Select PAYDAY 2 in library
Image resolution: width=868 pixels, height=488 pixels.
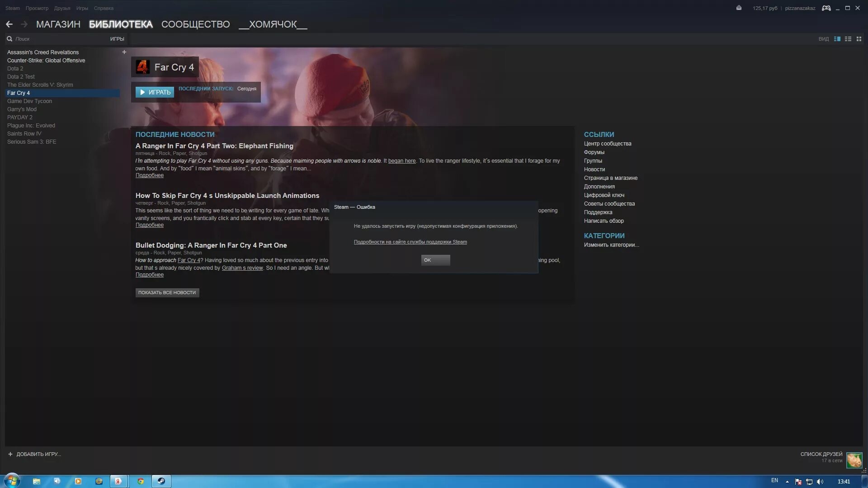click(x=20, y=117)
